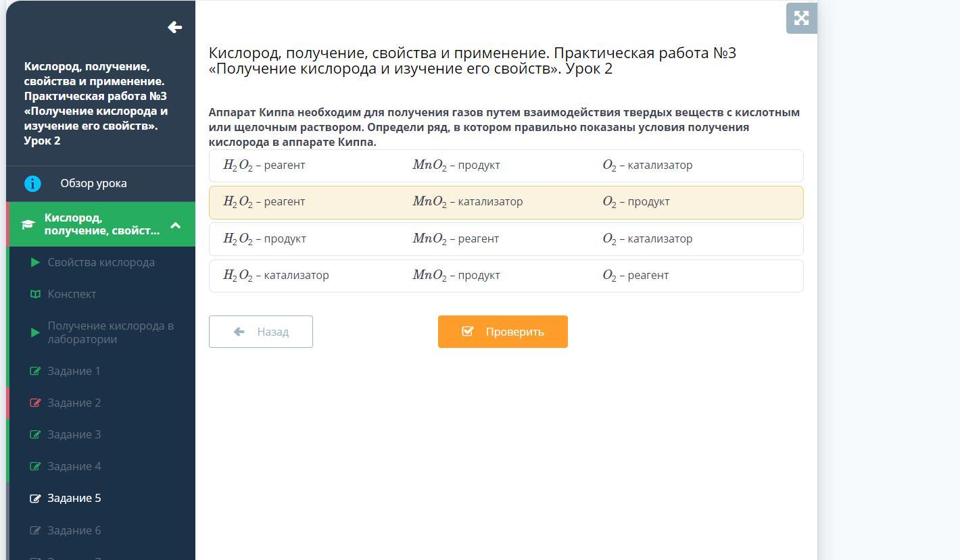Image resolution: width=960 pixels, height=560 pixels.
Task: Select answer row starting with H2O2 продукт
Action: coord(506,239)
